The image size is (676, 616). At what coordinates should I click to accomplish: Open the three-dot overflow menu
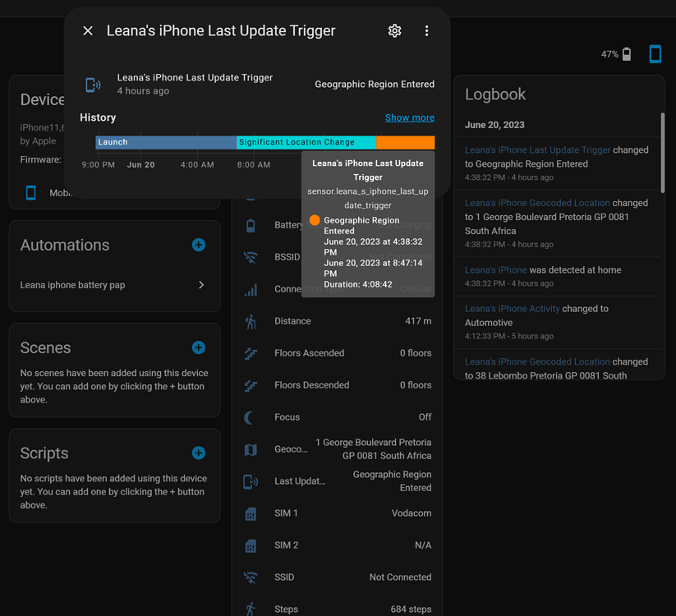(426, 30)
